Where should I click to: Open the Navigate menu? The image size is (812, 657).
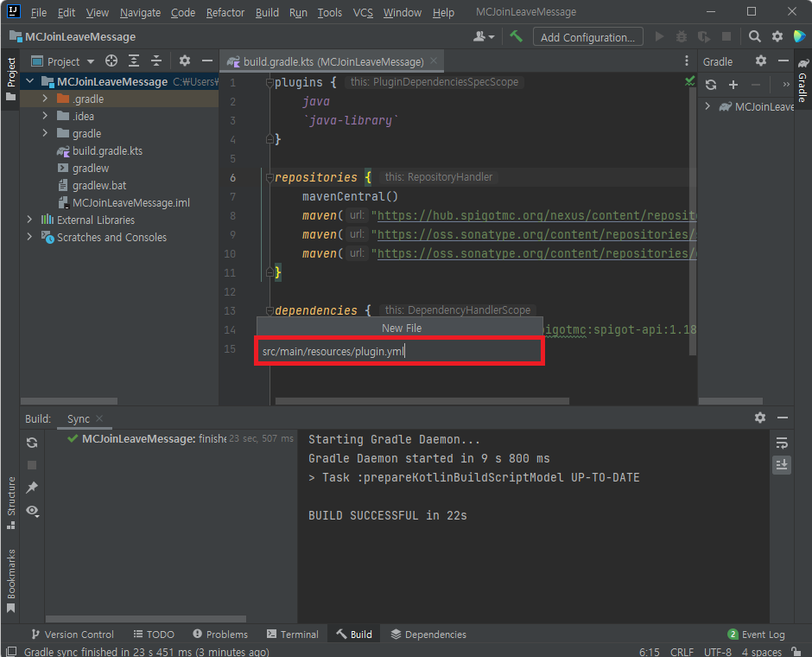pos(140,12)
